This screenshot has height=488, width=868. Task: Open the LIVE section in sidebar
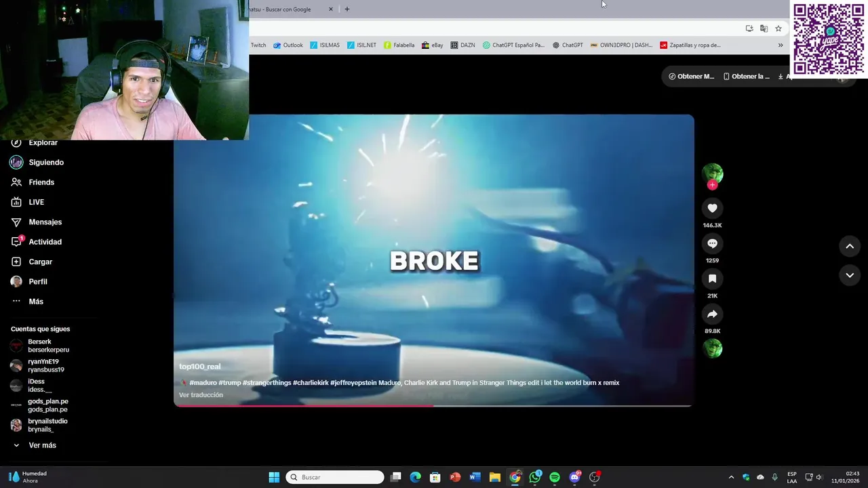[x=27, y=202]
